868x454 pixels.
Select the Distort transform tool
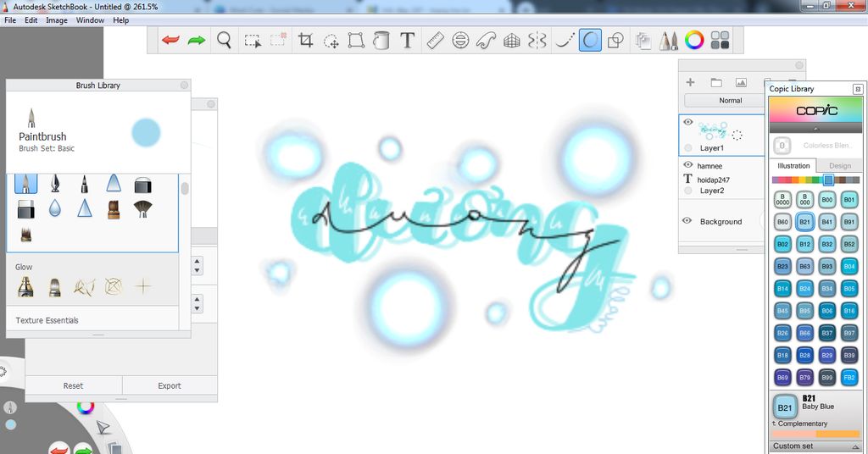(356, 41)
